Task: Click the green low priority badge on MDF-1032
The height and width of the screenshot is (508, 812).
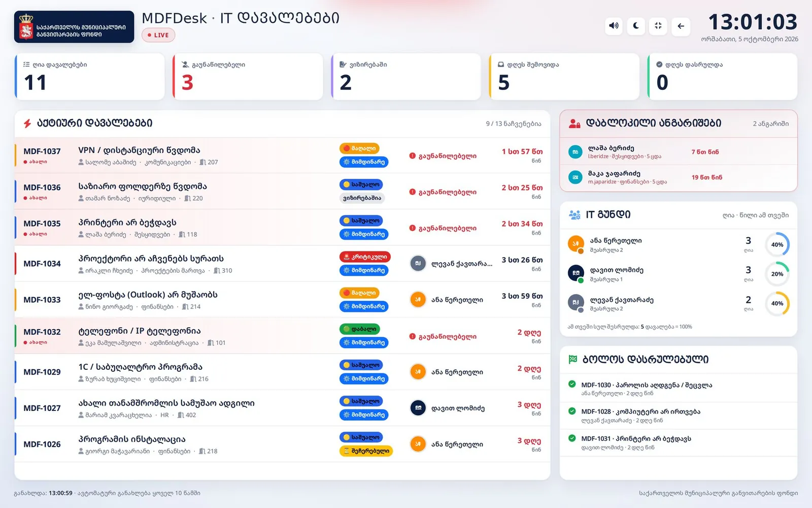Action: pos(360,329)
